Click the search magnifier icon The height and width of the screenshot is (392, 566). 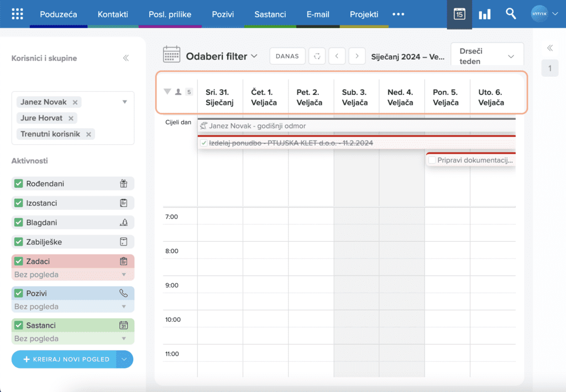pyautogui.click(x=511, y=14)
